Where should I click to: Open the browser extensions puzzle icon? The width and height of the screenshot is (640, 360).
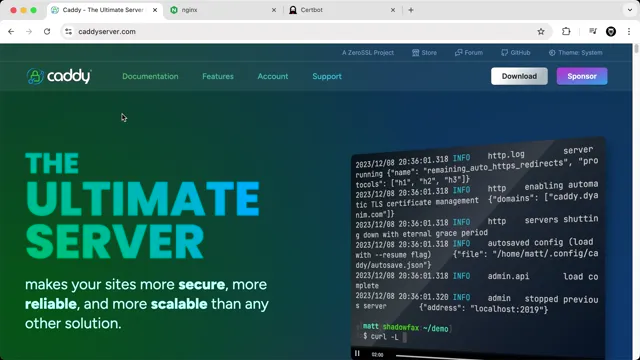566,31
